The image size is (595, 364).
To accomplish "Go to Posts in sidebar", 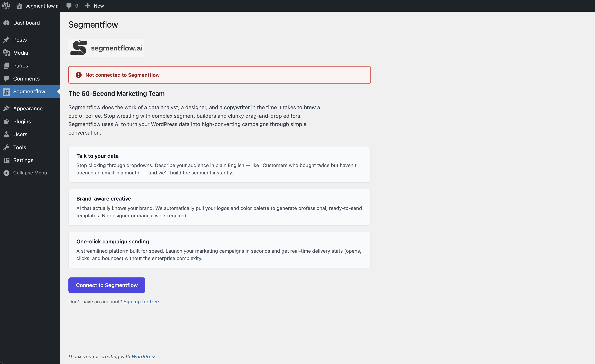I will (30, 39).
